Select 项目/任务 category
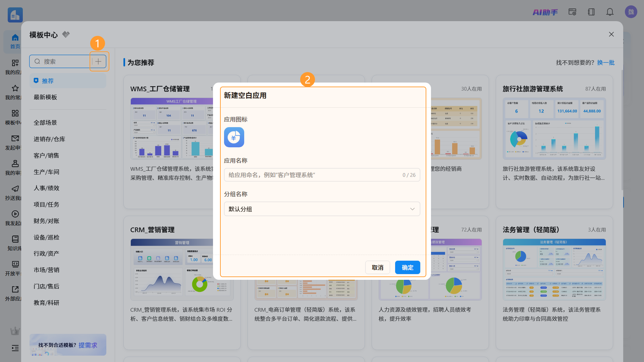The image size is (644, 362). coord(46,205)
